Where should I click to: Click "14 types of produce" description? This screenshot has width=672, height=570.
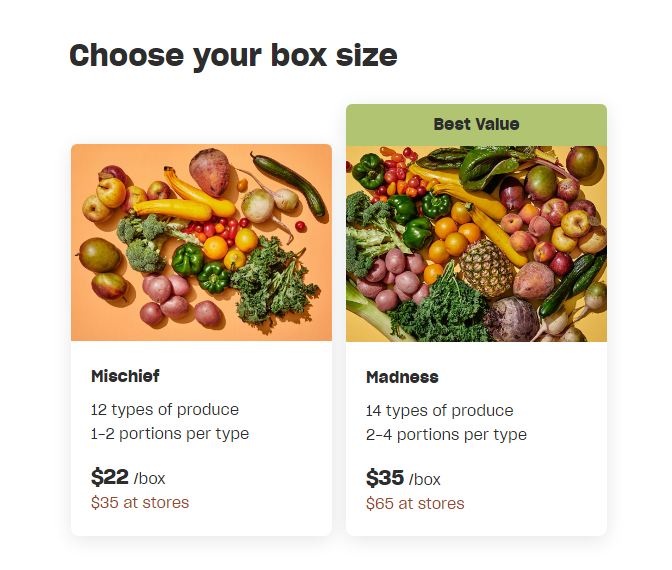tap(440, 410)
